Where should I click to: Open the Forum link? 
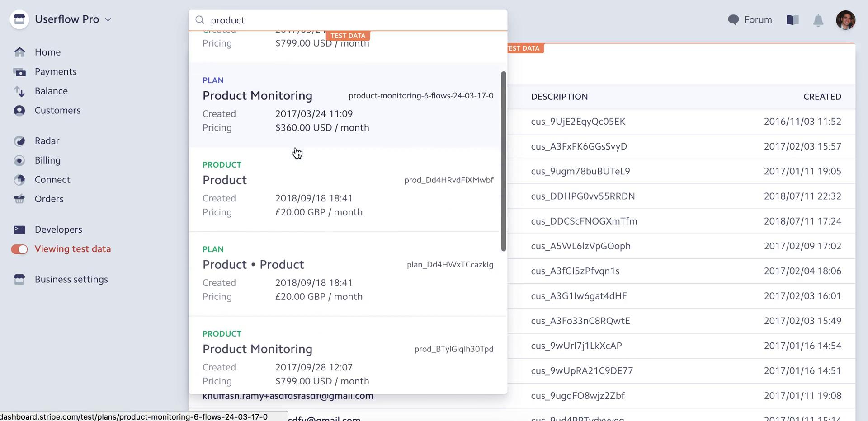[x=758, y=19]
